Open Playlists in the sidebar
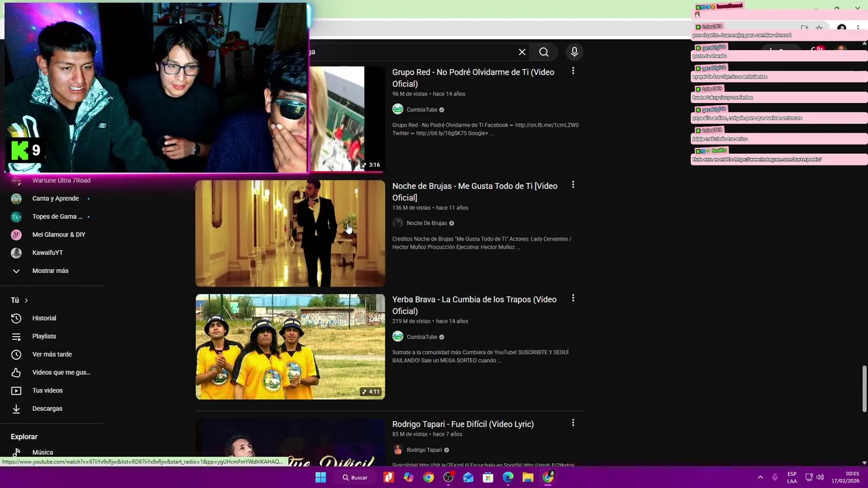The image size is (868, 488). [44, 336]
